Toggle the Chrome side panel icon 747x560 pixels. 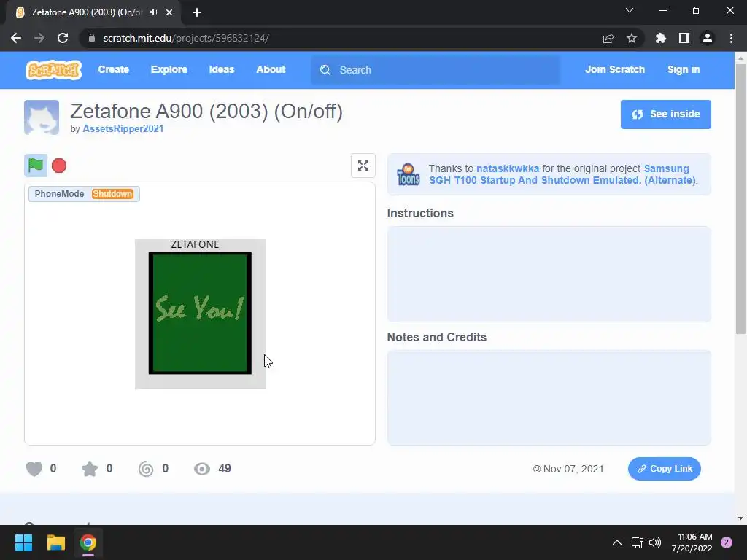point(684,38)
